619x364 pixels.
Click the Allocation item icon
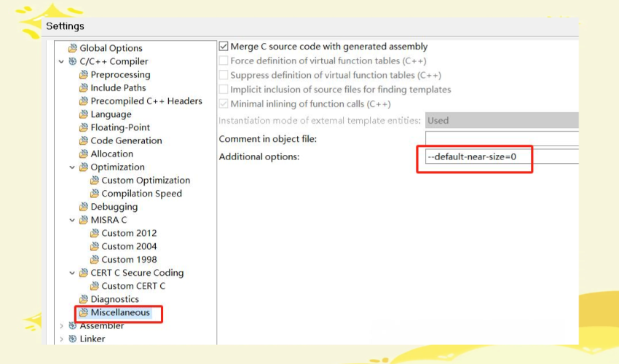[84, 154]
